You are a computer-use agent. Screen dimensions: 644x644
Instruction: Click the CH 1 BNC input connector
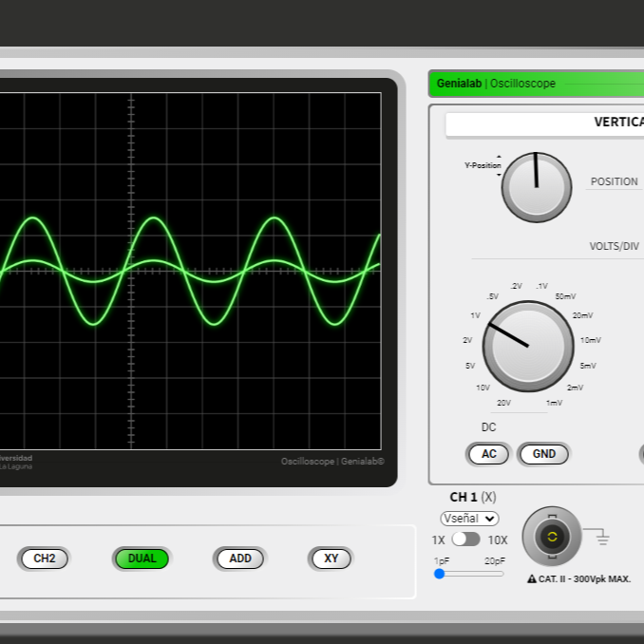tap(551, 538)
